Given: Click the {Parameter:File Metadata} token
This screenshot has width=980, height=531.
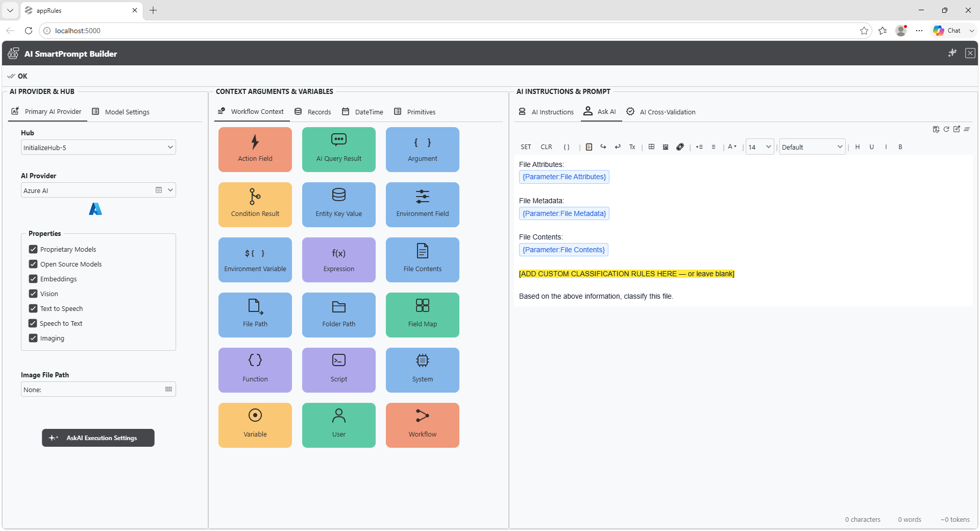Looking at the screenshot, I should coord(564,213).
